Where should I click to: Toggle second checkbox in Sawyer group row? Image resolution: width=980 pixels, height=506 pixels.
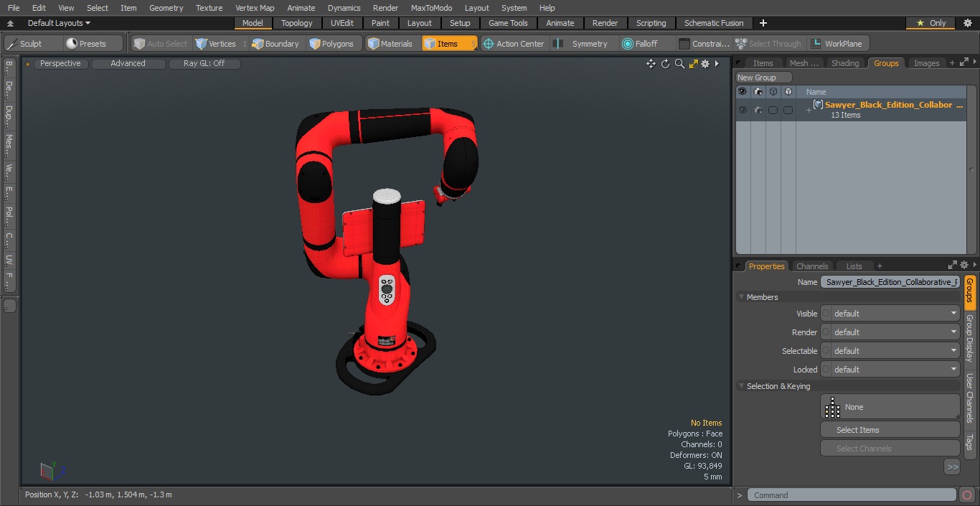(788, 110)
